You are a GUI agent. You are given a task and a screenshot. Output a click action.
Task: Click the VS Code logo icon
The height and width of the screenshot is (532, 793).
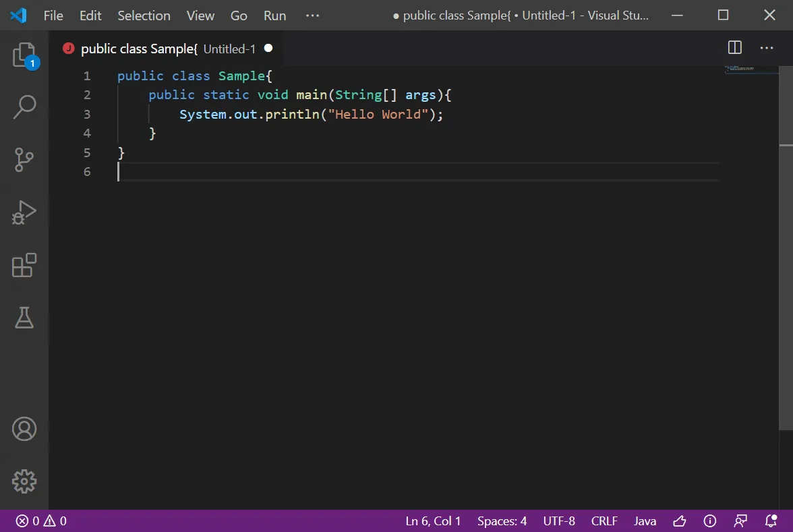(x=18, y=15)
